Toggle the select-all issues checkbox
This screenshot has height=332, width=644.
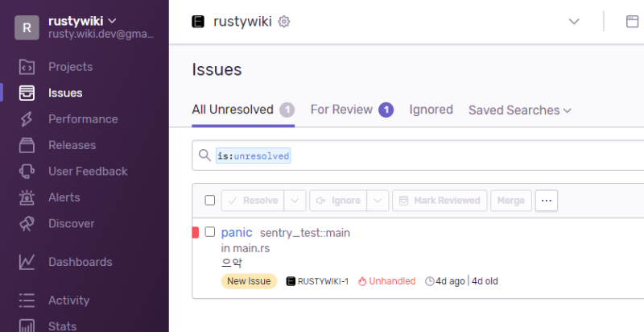[x=210, y=201]
